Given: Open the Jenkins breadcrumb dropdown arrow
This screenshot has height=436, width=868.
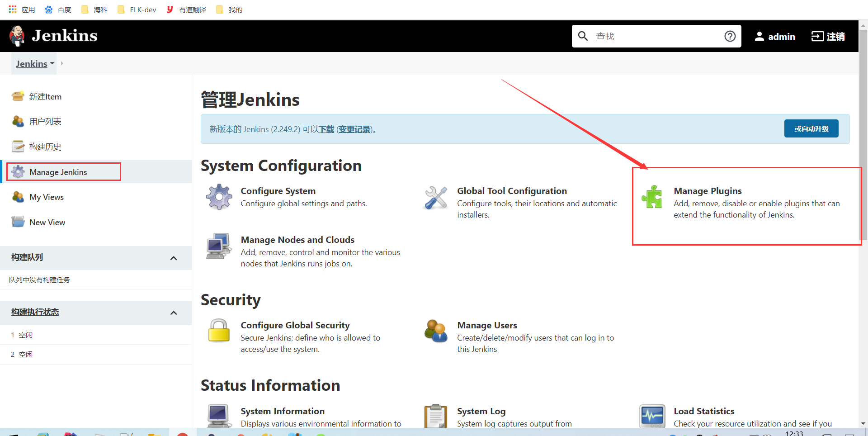Looking at the screenshot, I should pos(52,63).
